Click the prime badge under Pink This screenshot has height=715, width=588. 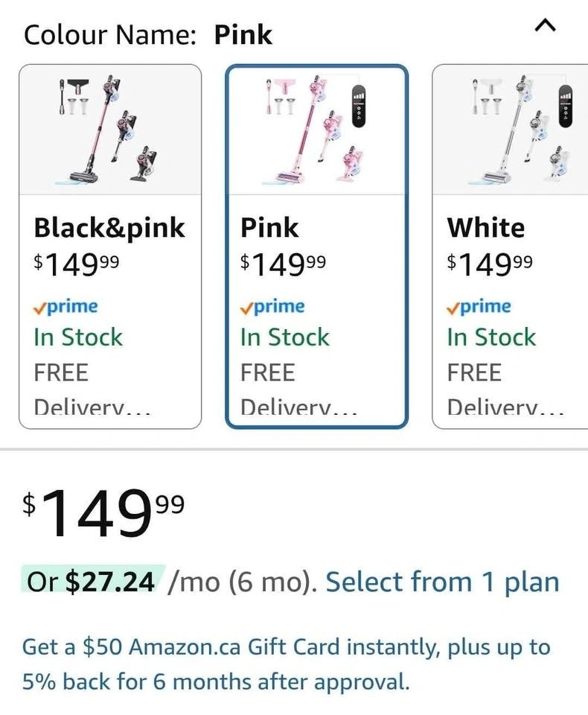(272, 306)
